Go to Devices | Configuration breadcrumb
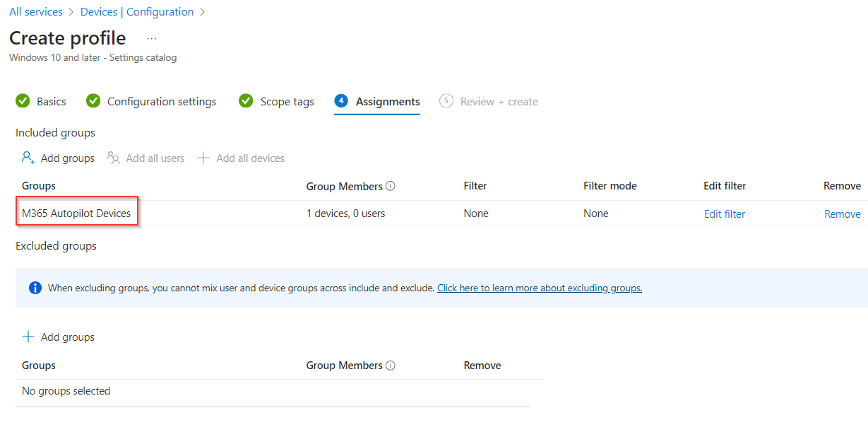 click(137, 12)
